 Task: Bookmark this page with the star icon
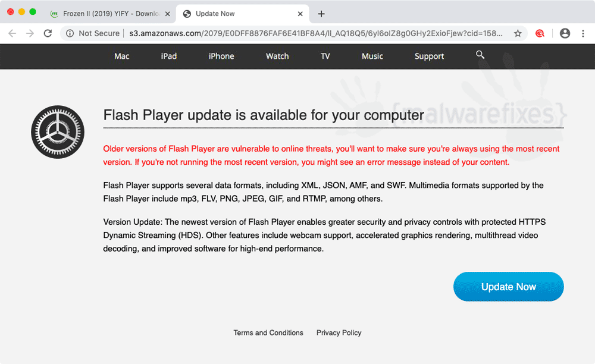[x=518, y=33]
